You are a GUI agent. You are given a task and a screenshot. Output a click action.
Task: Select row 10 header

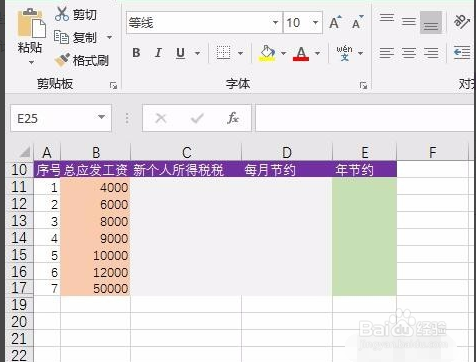tap(19, 170)
